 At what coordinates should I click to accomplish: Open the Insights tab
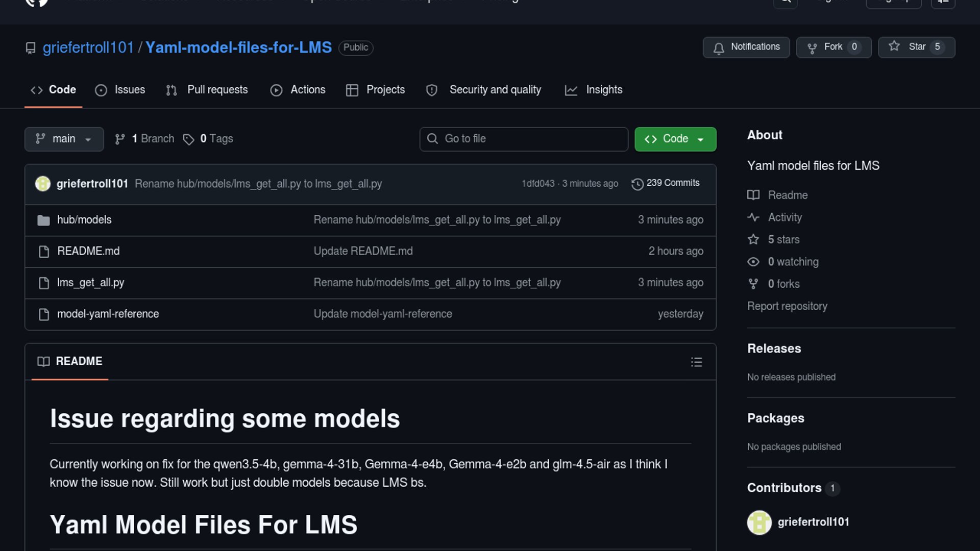(x=594, y=90)
